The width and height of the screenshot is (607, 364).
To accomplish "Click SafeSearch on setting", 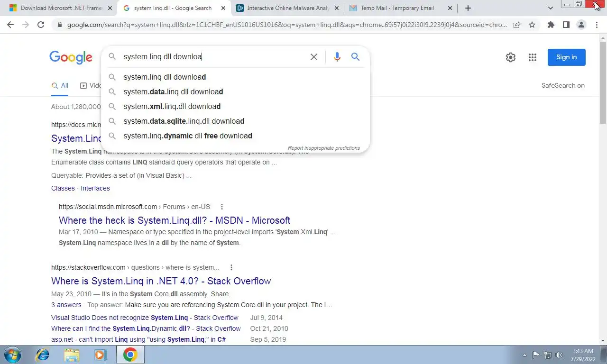I will tap(563, 86).
